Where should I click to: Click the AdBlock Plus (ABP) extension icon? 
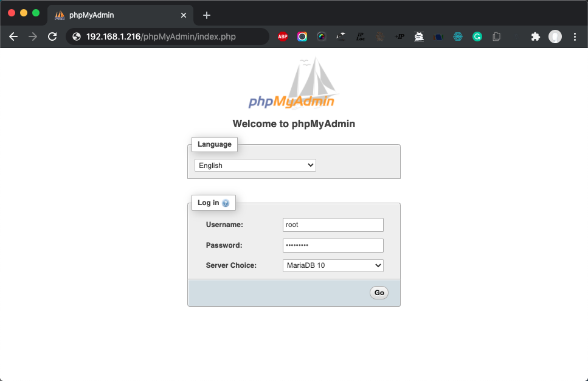283,37
